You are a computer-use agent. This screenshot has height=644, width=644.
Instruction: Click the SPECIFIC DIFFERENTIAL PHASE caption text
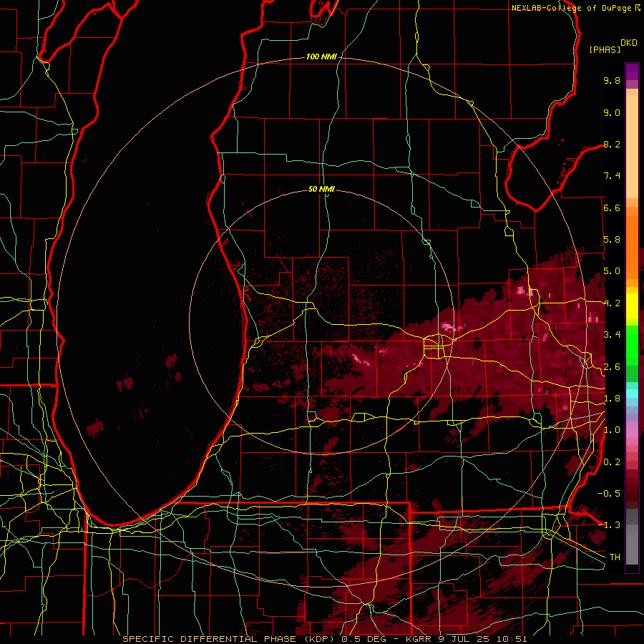[209, 639]
